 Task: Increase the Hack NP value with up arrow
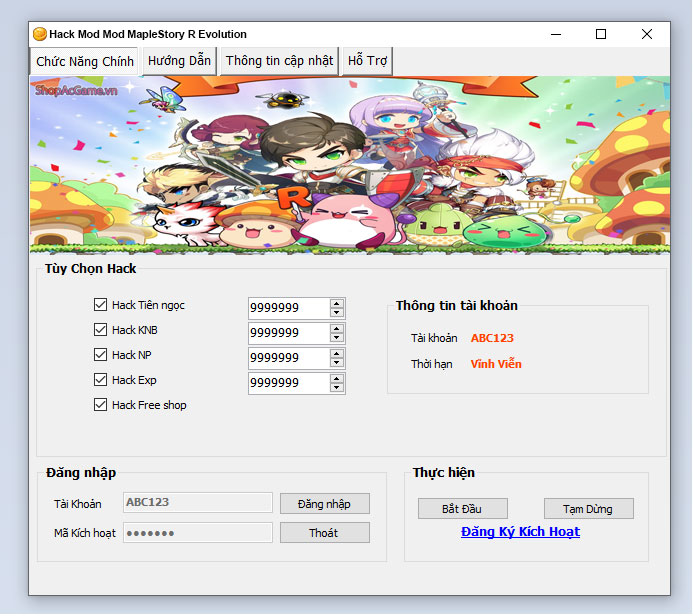pyautogui.click(x=337, y=354)
